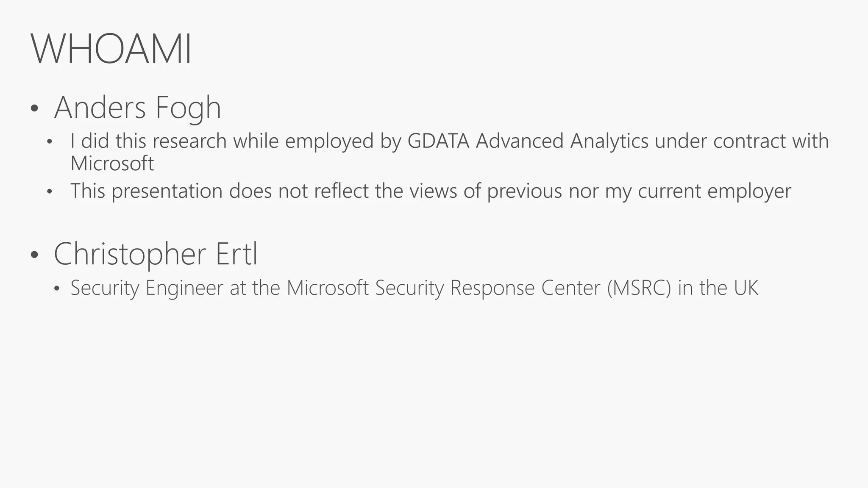868x488 pixels.
Task: Click 'in the UK' at line end
Action: pos(718,288)
